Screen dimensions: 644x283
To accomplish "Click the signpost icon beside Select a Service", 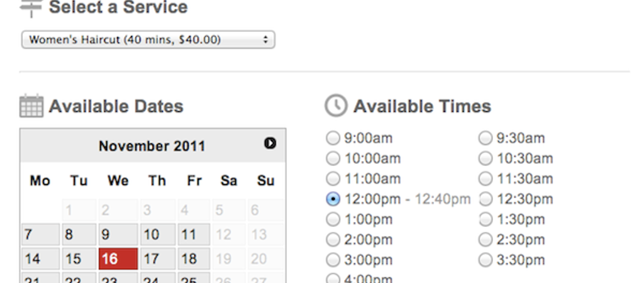I will (31, 8).
